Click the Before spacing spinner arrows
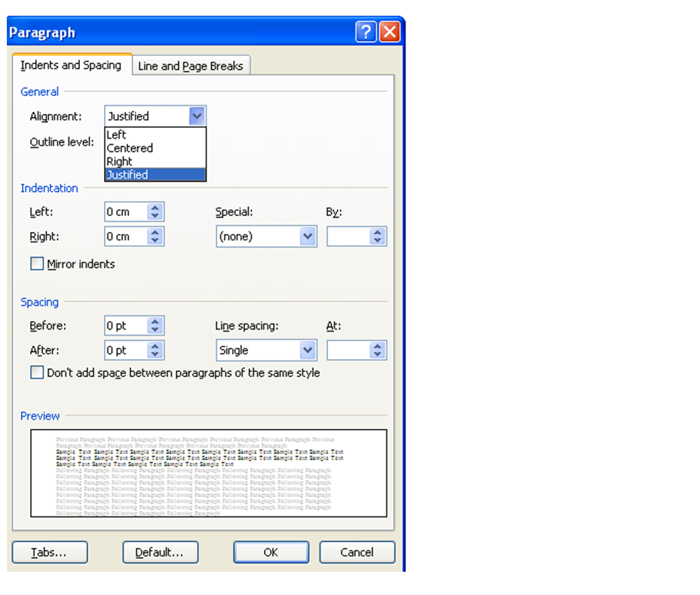Viewport: 700px width, 595px height. 155,326
